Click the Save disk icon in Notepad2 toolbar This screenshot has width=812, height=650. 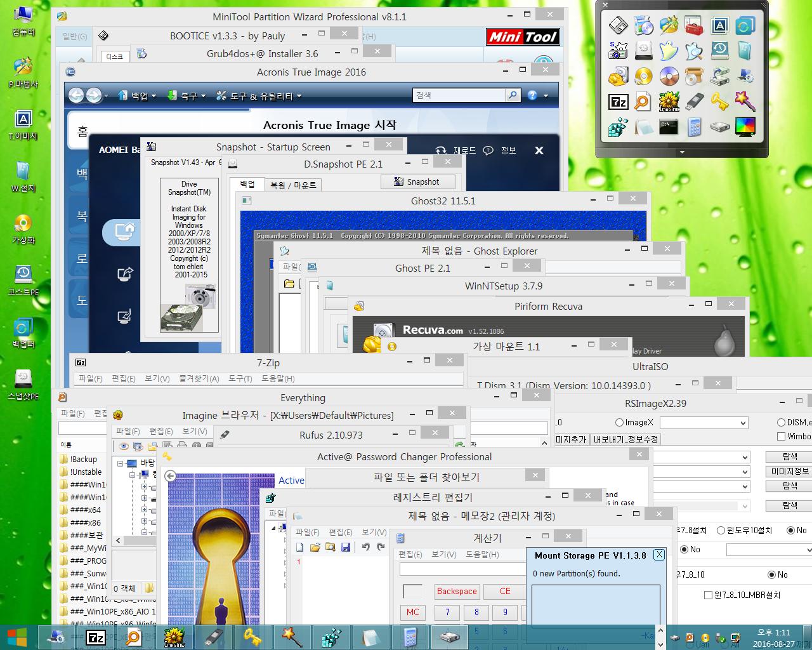tap(346, 547)
